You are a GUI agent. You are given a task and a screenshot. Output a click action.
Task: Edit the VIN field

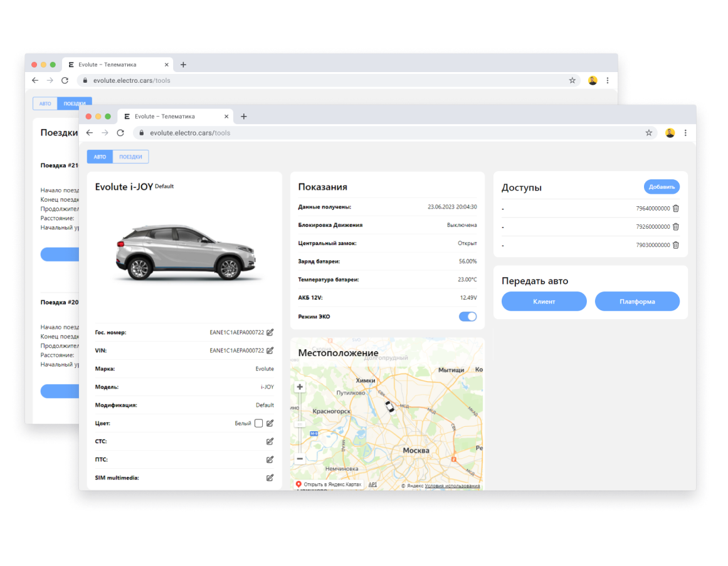pyautogui.click(x=270, y=350)
